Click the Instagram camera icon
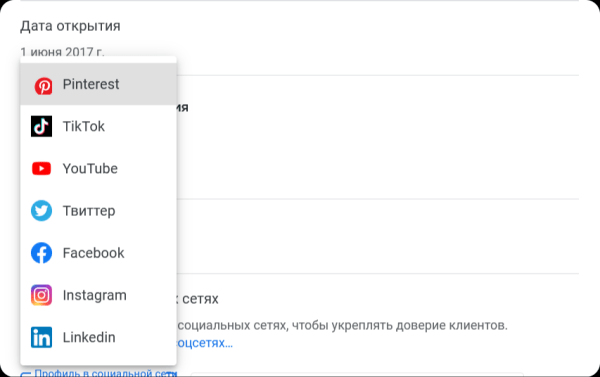Viewport: 600px width, 377px height. [x=41, y=295]
